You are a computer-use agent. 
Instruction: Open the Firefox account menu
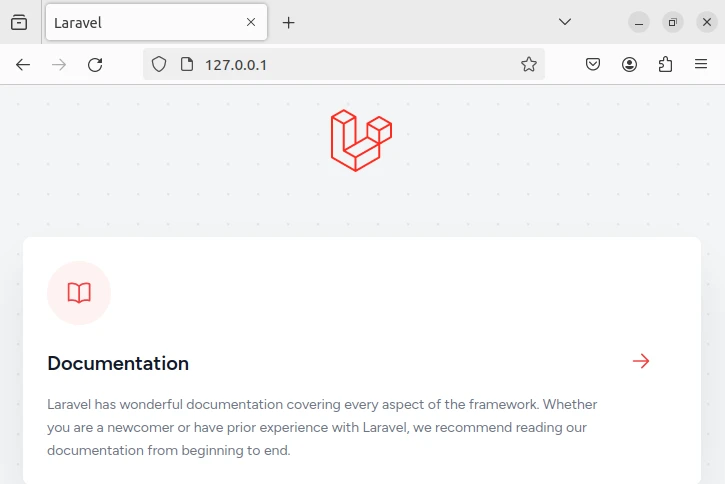pyautogui.click(x=630, y=65)
